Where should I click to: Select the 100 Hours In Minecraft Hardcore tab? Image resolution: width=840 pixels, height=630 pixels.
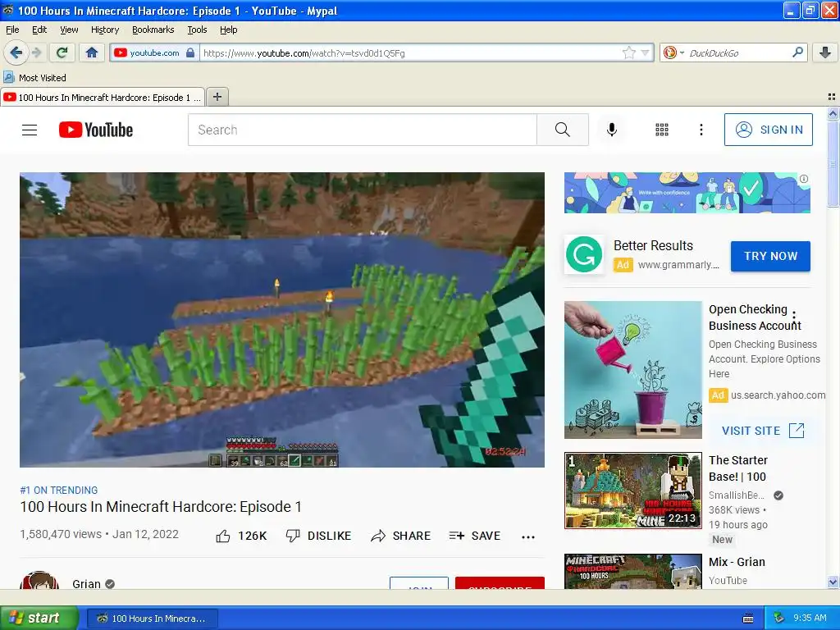pyautogui.click(x=103, y=98)
